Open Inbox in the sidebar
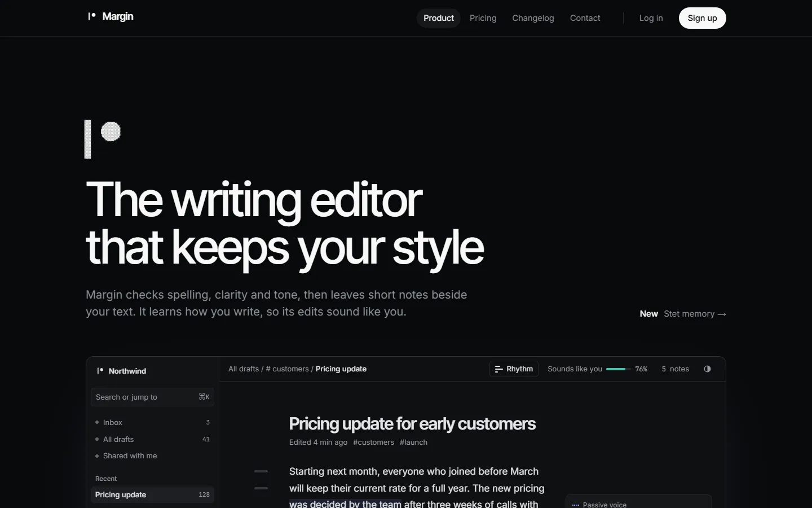812x508 pixels. coord(152,422)
